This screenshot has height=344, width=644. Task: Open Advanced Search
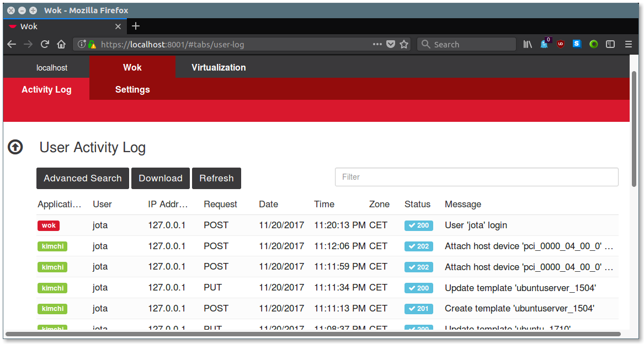point(83,178)
